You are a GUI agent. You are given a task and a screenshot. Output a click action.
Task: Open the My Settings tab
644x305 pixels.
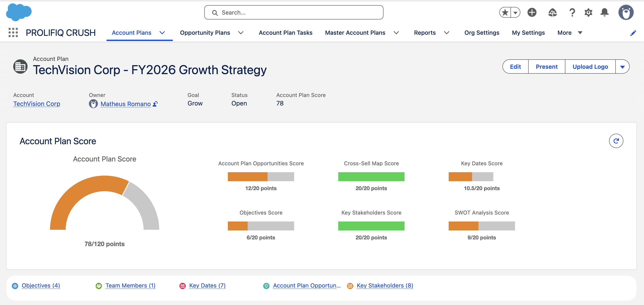(528, 33)
